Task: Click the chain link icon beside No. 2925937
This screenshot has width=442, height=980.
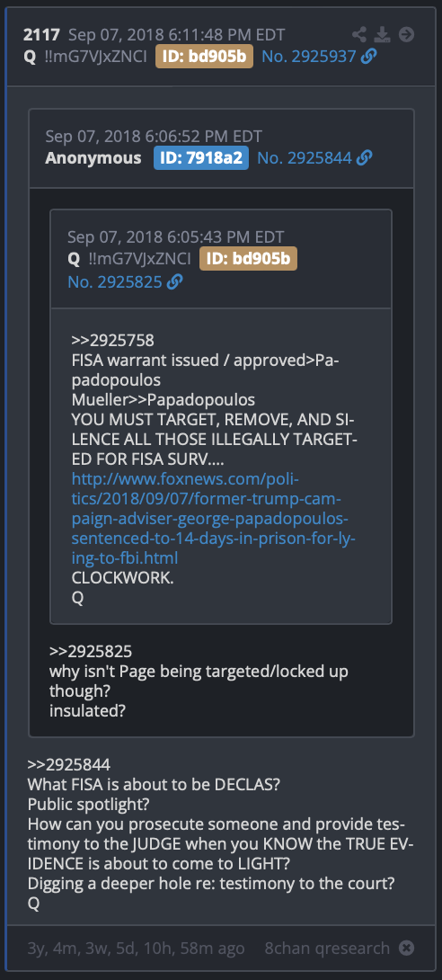Action: [369, 57]
